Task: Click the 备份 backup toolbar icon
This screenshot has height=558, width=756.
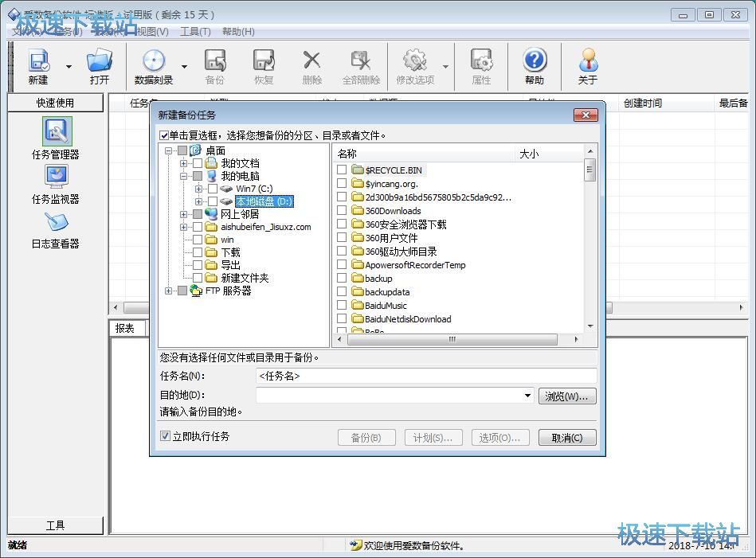Action: [x=215, y=60]
